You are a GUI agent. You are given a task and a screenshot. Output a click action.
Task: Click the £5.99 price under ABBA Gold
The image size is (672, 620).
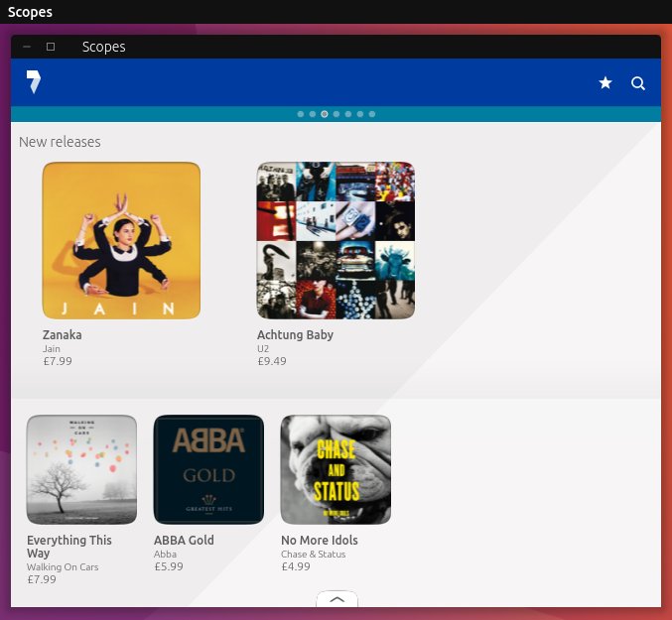[x=169, y=566]
